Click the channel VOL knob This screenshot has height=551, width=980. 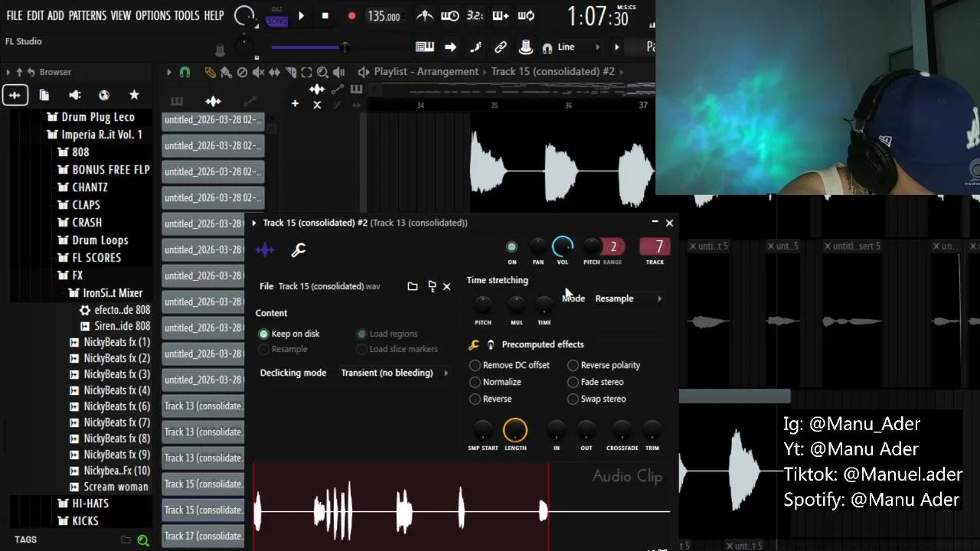click(x=562, y=246)
